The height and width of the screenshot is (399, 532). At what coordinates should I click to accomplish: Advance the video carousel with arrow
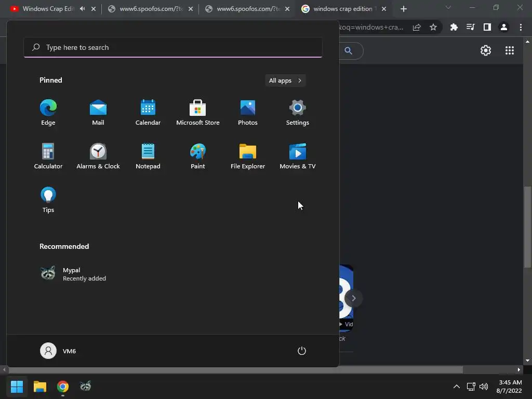[x=353, y=298]
